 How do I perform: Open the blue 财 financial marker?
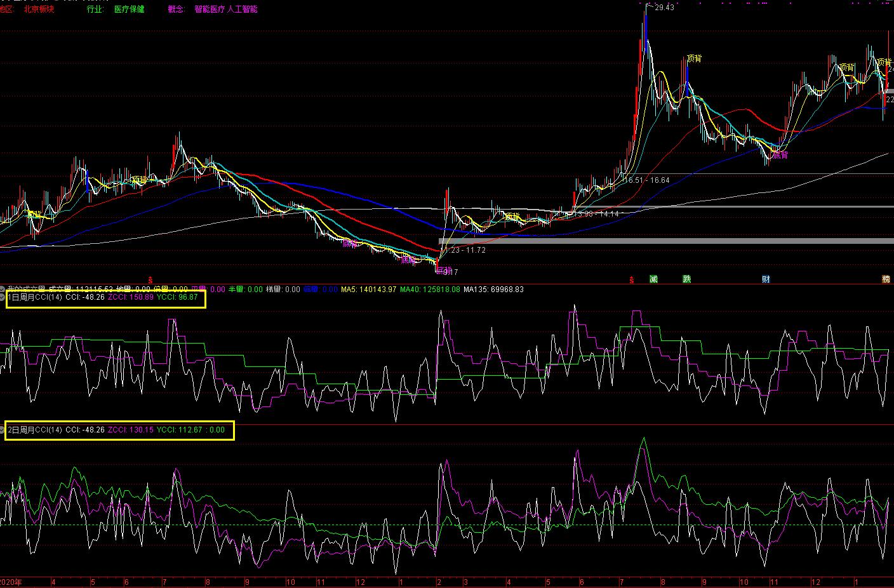(766, 279)
